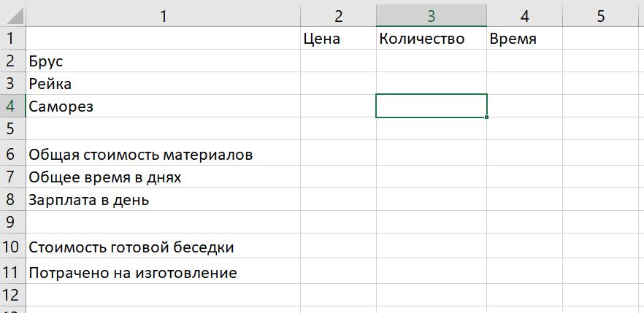644x313 pixels.
Task: Click the Общая стоимость материалов cell
Action: 163,154
